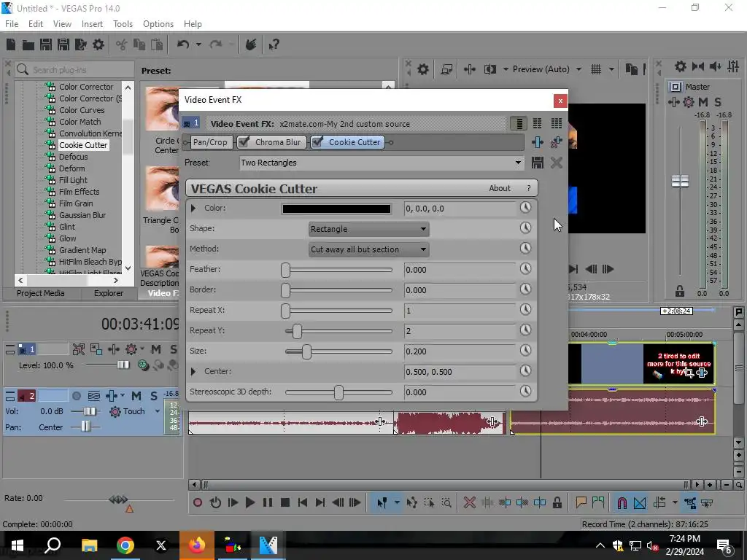Screen dimensions: 747x560
Task: Mute audio track 2 with M button
Action: click(136, 396)
